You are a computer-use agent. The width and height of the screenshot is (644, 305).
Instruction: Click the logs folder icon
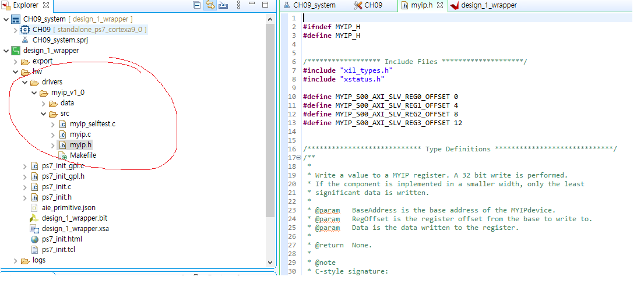pyautogui.click(x=26, y=260)
